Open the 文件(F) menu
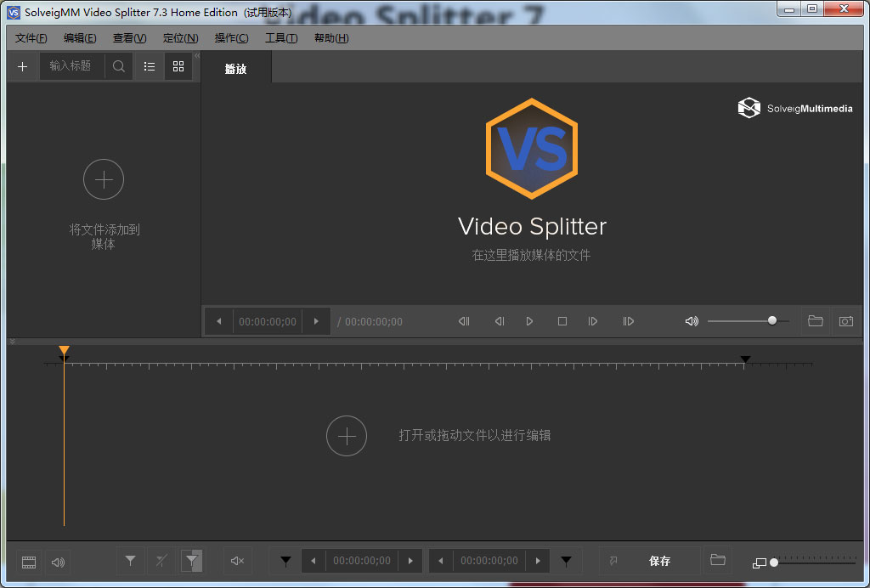This screenshot has height=588, width=870. (x=31, y=38)
